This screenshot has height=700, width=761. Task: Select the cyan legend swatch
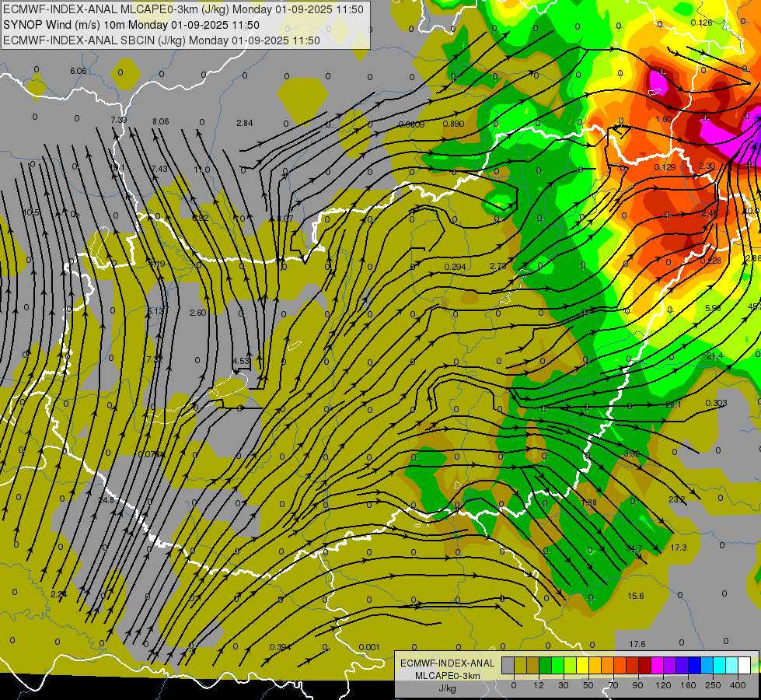coord(719,665)
